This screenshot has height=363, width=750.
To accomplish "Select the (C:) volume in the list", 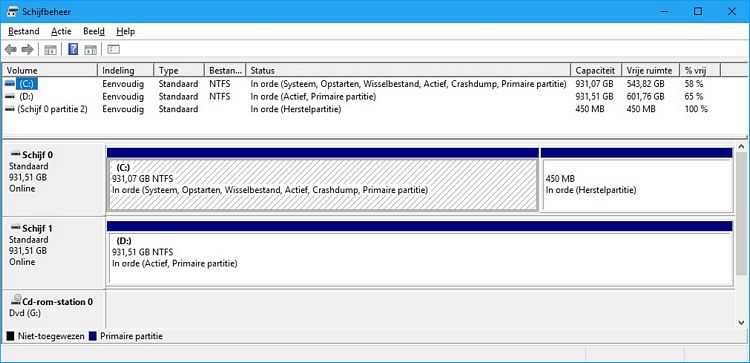I will pos(26,84).
